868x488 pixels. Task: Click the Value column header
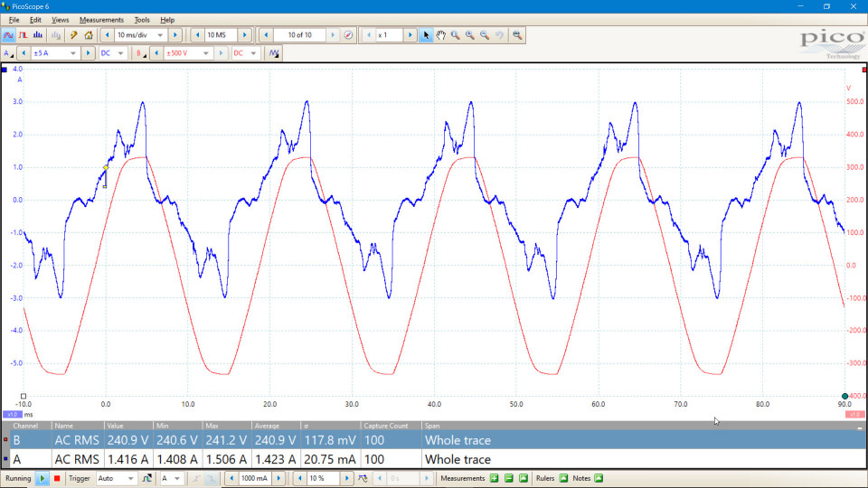[x=128, y=426]
